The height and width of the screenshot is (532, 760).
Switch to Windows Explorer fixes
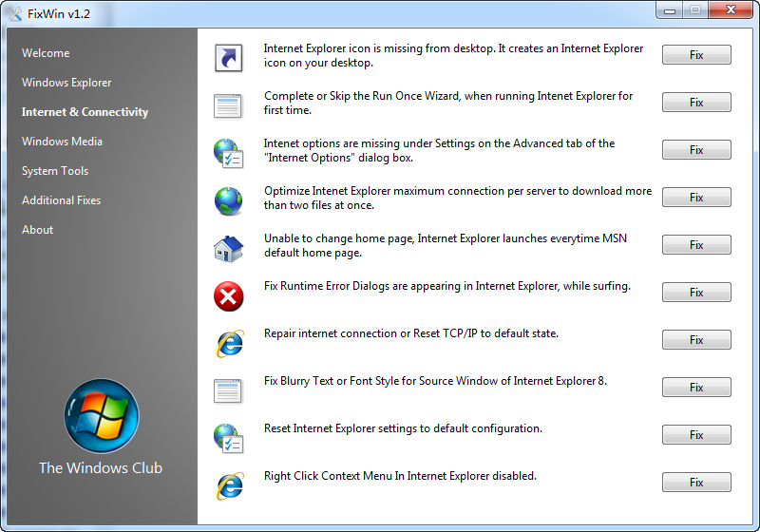pyautogui.click(x=66, y=83)
